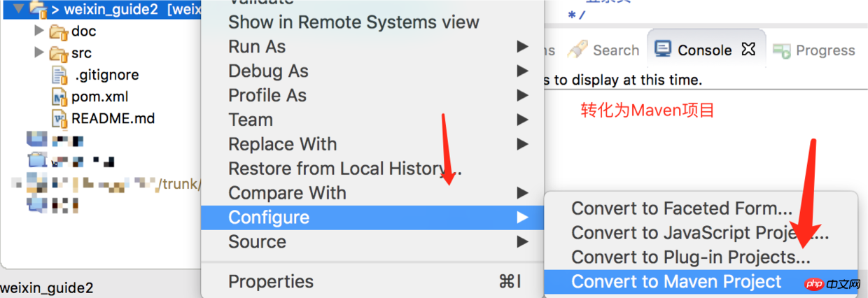This screenshot has height=298, width=868.
Task: Click Convert to Plug-in Projects option
Action: (690, 257)
